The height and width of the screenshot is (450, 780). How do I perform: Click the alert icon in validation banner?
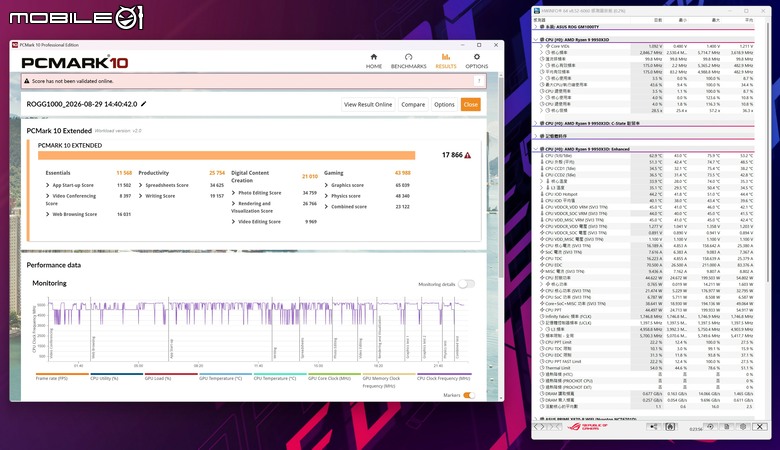click(x=27, y=81)
